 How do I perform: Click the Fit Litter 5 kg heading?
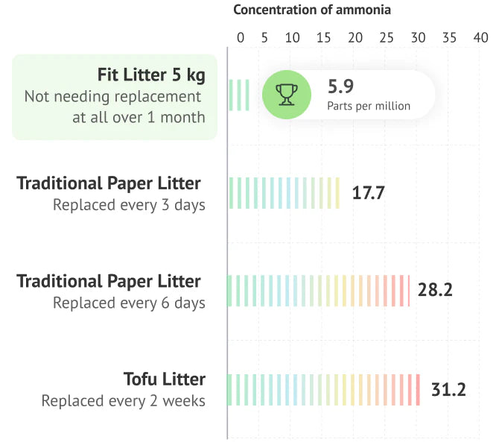151,75
